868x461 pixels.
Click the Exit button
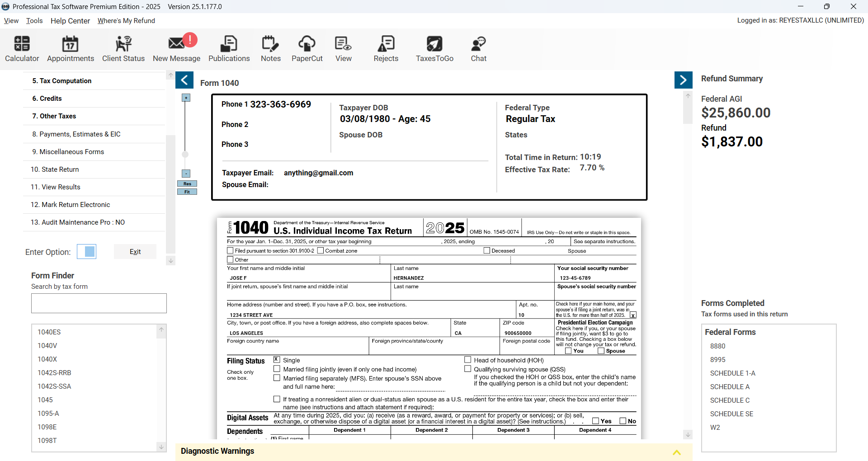(135, 252)
